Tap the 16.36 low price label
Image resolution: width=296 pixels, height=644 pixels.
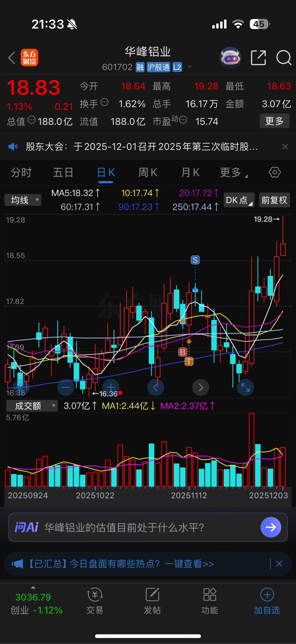click(105, 394)
